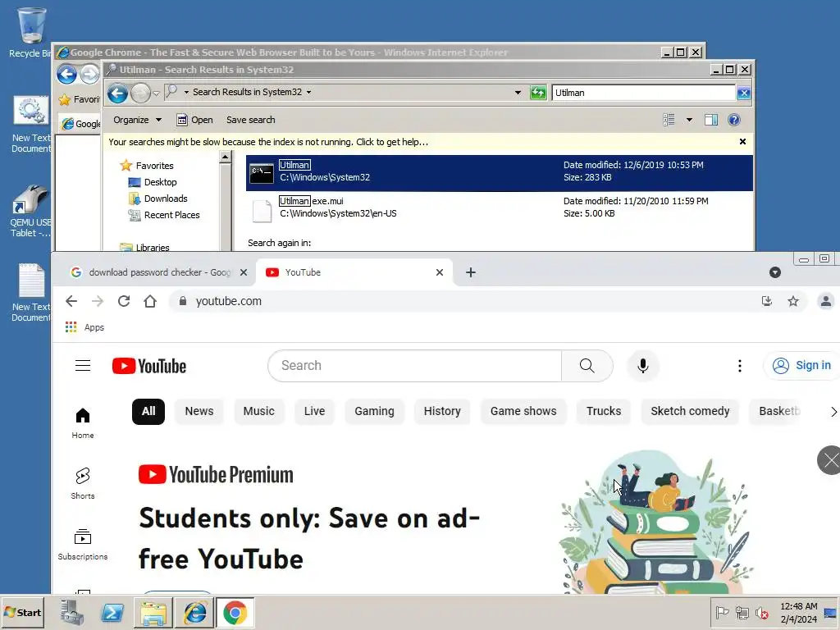840x630 pixels.
Task: Open Chrome tab search dropdown
Action: 774,272
